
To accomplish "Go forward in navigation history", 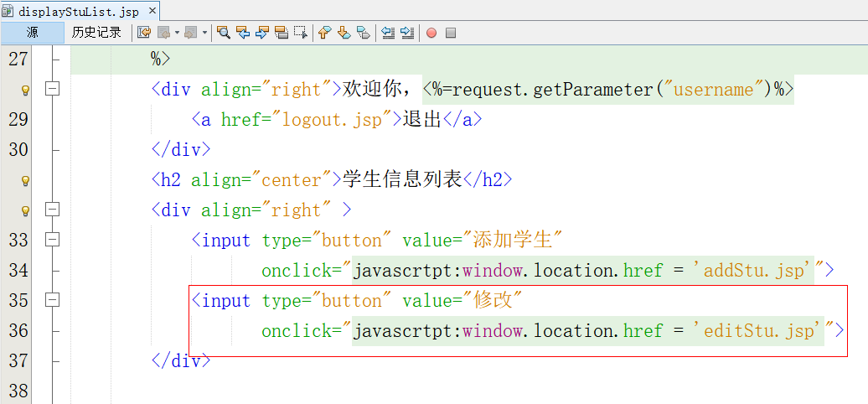I will coord(190,34).
